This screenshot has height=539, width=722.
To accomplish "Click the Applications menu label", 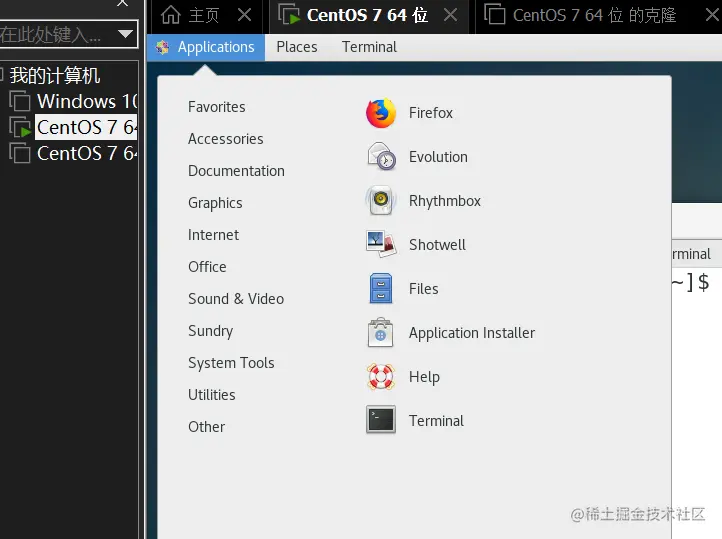I will tap(216, 47).
